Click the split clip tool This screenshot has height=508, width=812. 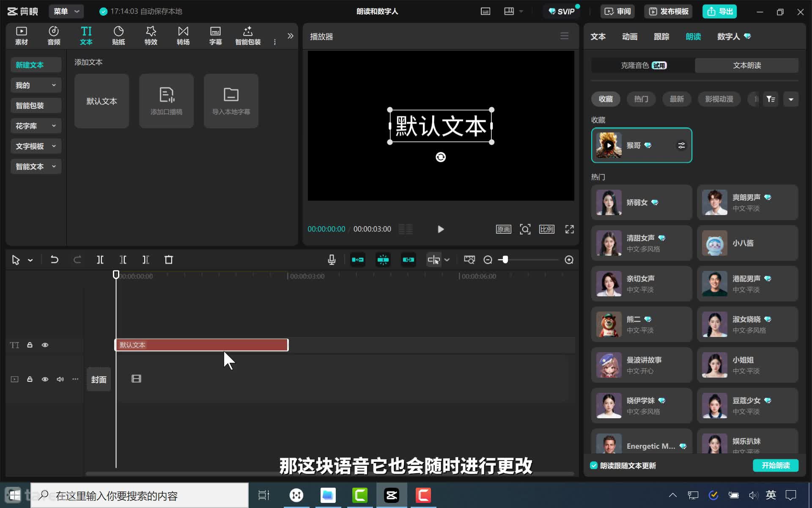100,260
